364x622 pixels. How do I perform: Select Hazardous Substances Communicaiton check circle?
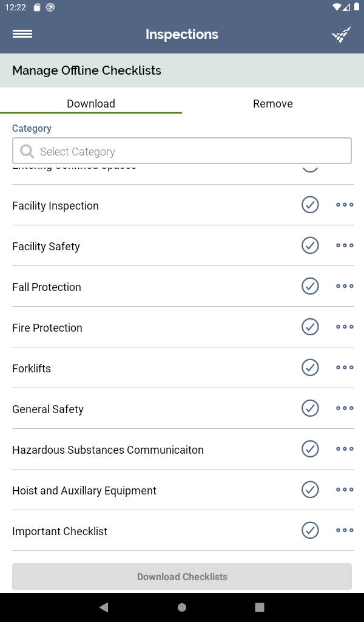[310, 449]
